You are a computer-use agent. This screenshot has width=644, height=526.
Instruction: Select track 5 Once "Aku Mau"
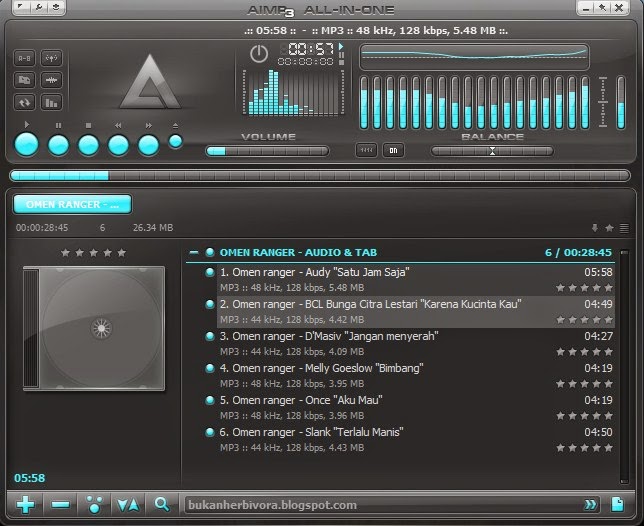tap(416, 408)
